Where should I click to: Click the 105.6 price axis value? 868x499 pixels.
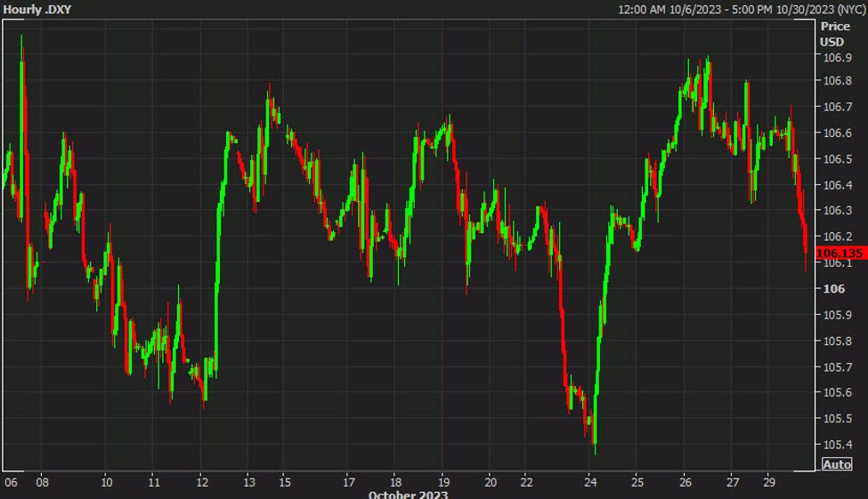[837, 392]
